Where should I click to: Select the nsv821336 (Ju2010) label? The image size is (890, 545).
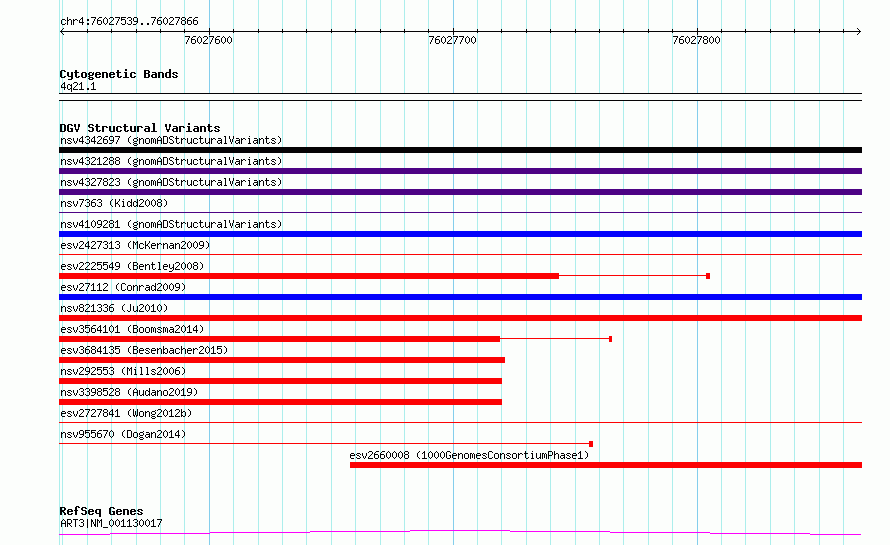pyautogui.click(x=114, y=308)
